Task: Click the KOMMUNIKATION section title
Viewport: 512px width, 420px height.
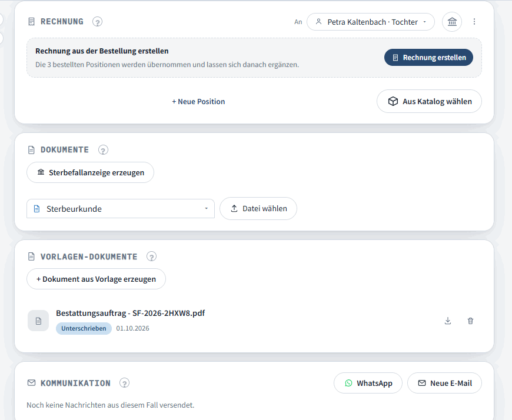Action: tap(75, 383)
